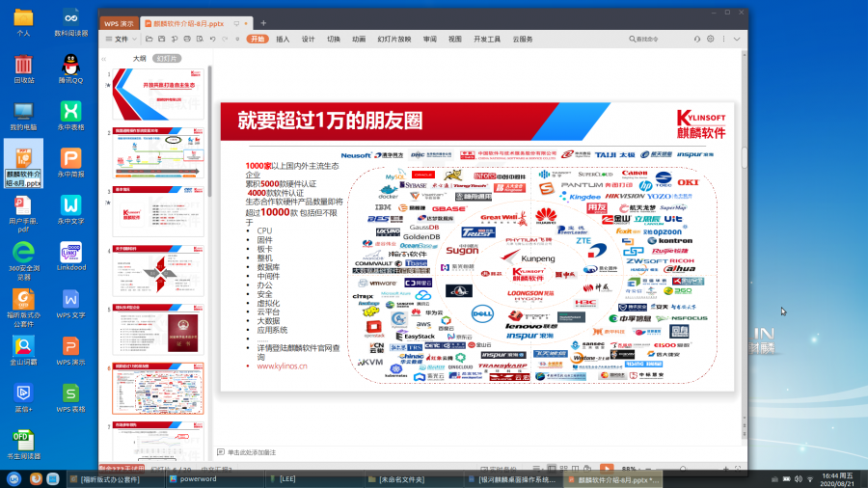Click the Save icon in toolbar
868x488 pixels.
click(162, 40)
